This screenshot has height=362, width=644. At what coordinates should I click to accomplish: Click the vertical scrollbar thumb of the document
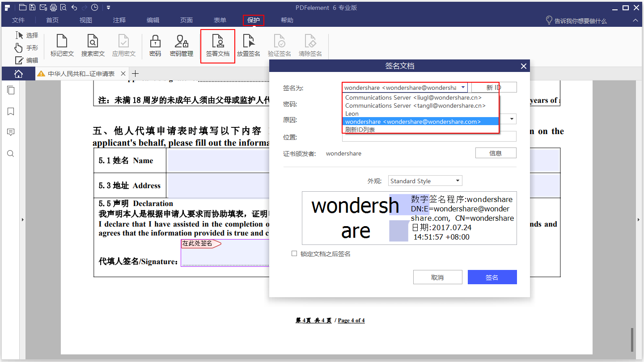tap(632, 340)
